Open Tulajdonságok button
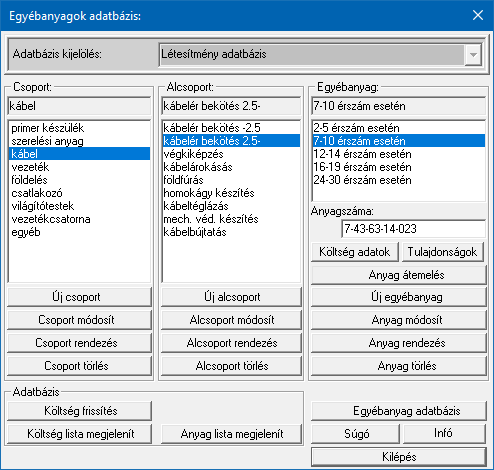 442,252
